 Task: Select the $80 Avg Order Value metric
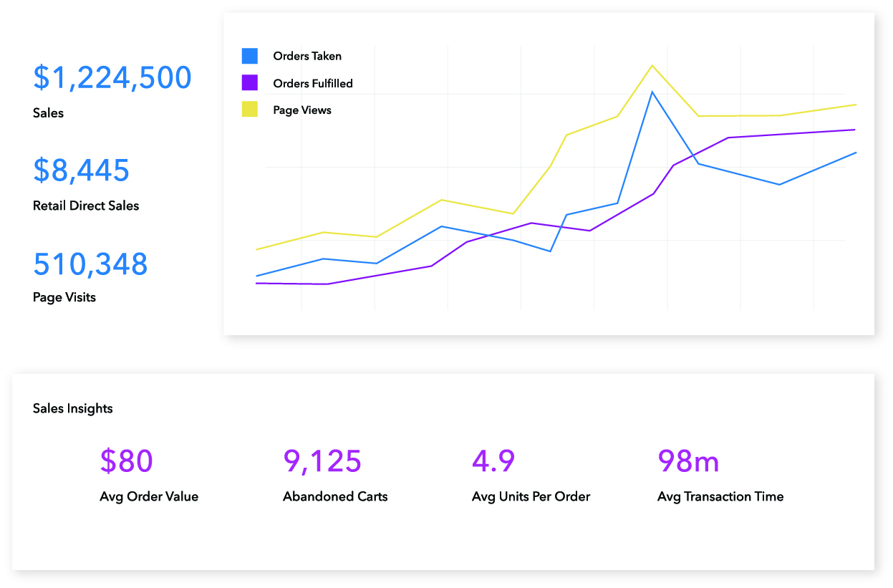127,461
